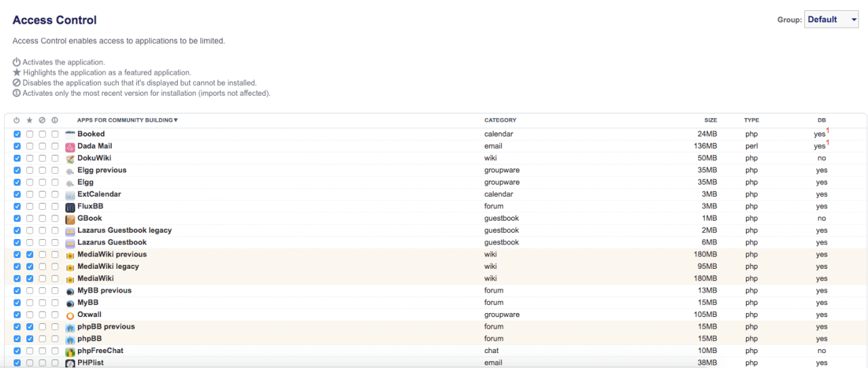Uncheck the featured checkbox for MediaWiki legacy

coord(30,266)
